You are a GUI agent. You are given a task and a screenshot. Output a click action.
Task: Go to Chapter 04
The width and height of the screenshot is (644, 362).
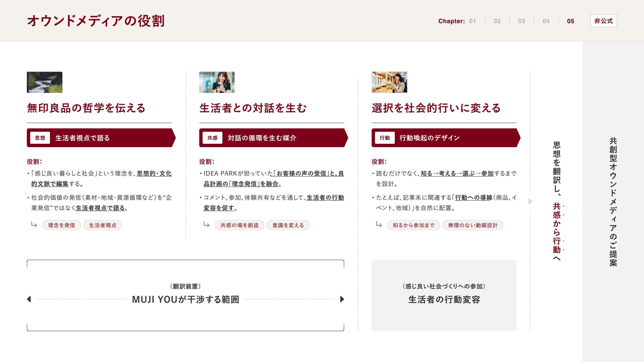coord(546,21)
